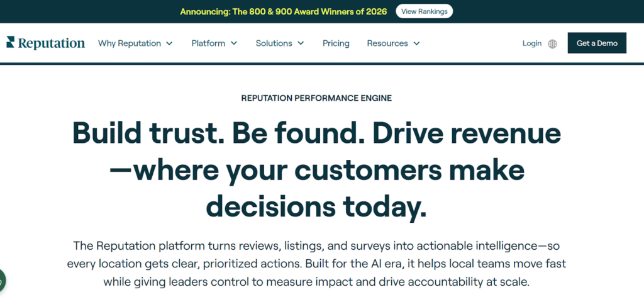Click the Resources nav label
Viewport: 644px width, 297px height.
[x=387, y=43]
